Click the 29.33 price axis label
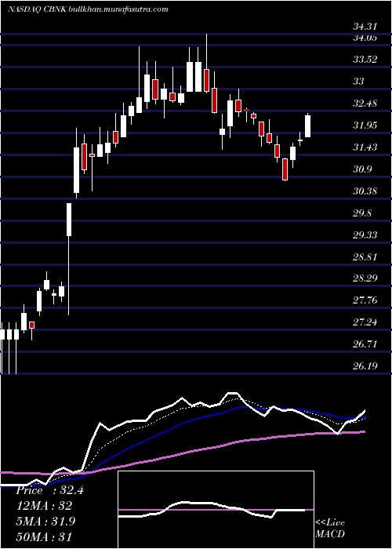 tap(366, 235)
